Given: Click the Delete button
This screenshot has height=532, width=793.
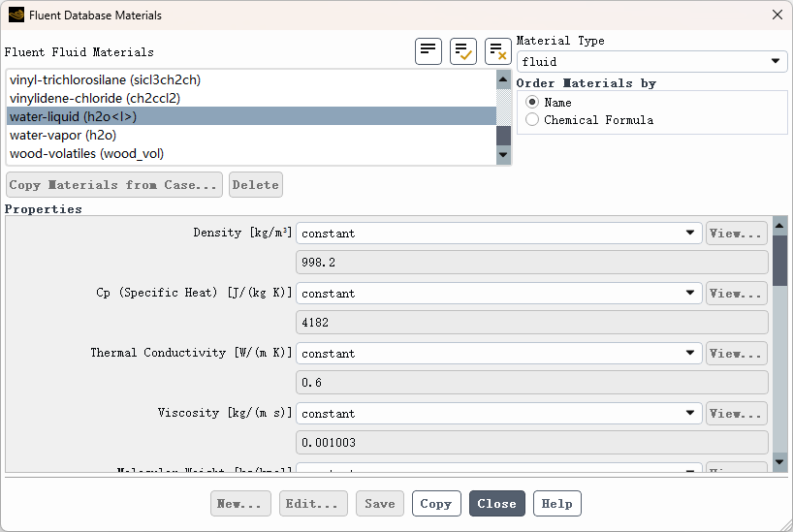Looking at the screenshot, I should point(255,185).
